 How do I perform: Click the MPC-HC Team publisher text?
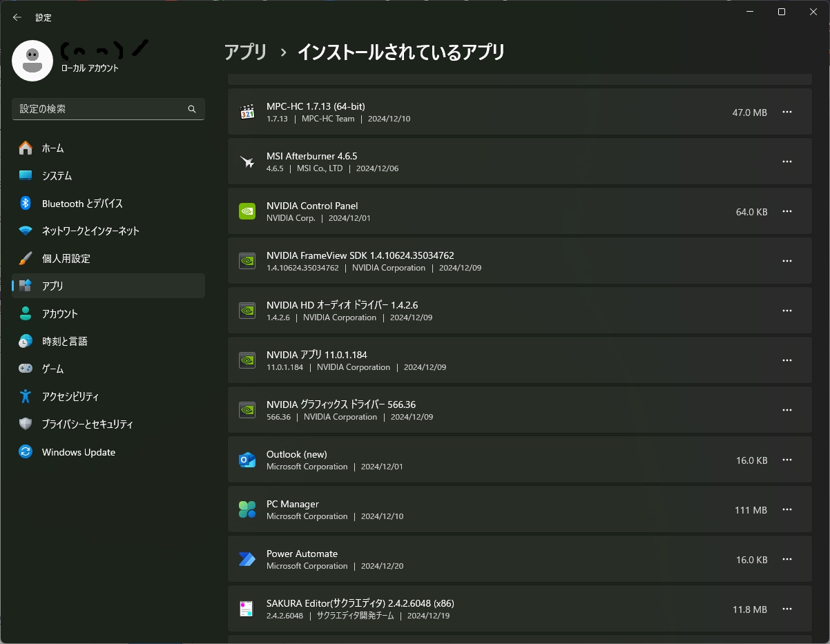pos(328,119)
